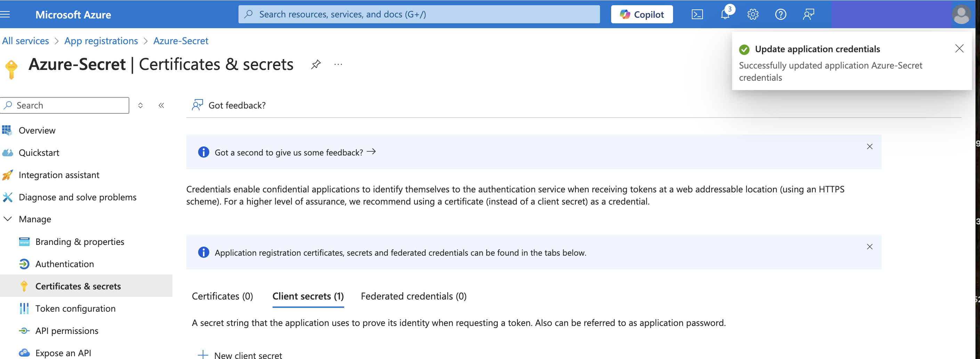Open the notifications bell icon

pos(725,15)
